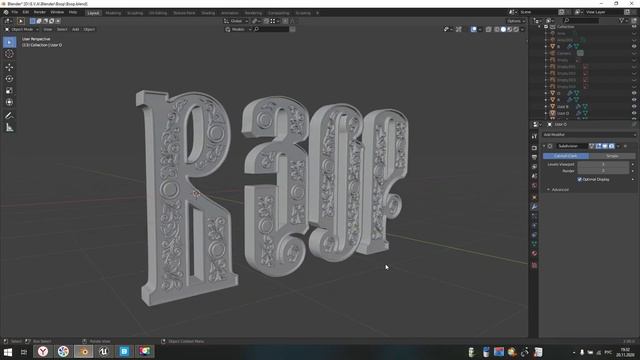The width and height of the screenshot is (640, 360).
Task: Open the Particles properties tab
Action: click(534, 216)
